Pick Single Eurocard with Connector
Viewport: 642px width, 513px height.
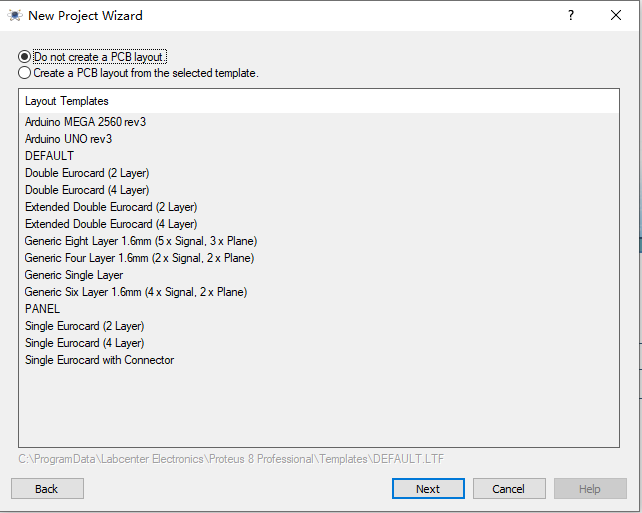point(99,360)
